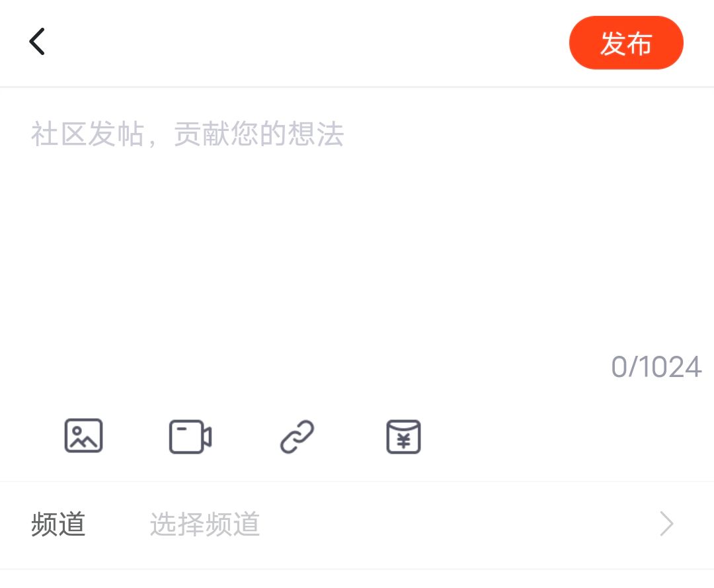The image size is (714, 588).
Task: Open the red packet ¥ envelope icon
Action: (x=403, y=437)
